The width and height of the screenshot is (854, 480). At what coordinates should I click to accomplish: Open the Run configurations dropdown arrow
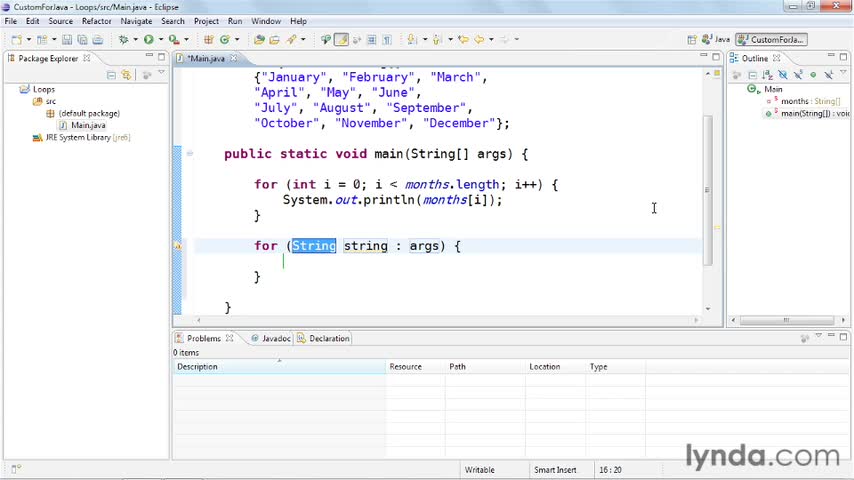pos(161,40)
